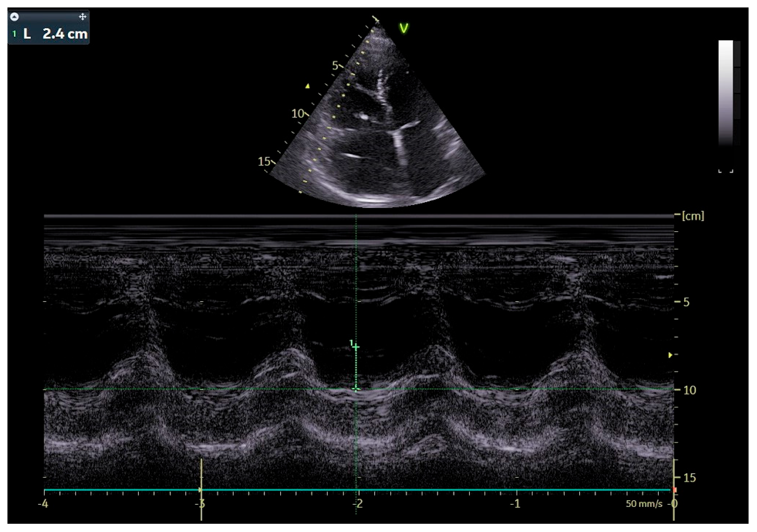Screen dimensions: 757x532
Task: Click the green V probe orientation marker
Action: click(404, 29)
